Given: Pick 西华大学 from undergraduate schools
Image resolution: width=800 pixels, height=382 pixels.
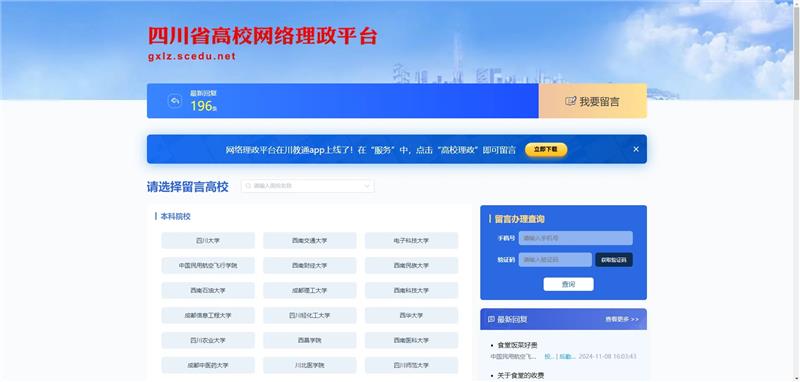Looking at the screenshot, I should pos(411,315).
